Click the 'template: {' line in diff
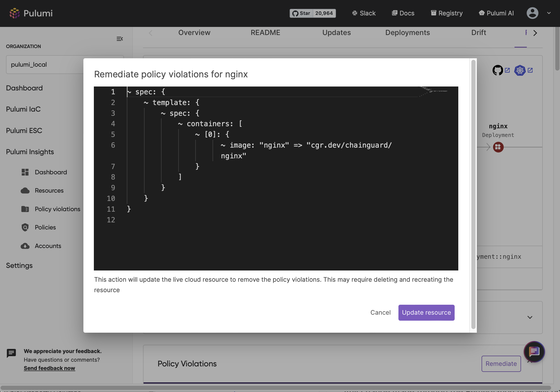The height and width of the screenshot is (392, 560). 172,103
